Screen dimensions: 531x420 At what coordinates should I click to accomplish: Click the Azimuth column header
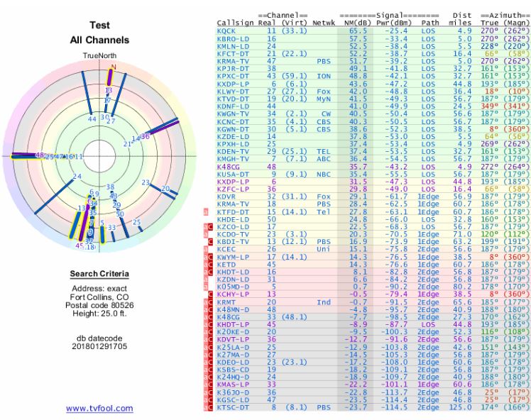tap(505, 15)
